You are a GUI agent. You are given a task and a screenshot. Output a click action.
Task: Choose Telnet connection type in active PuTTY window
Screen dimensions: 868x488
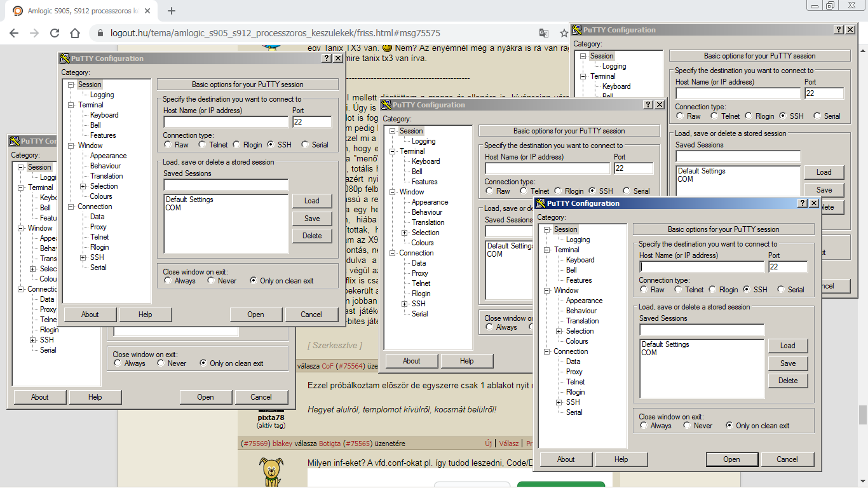[x=679, y=290]
